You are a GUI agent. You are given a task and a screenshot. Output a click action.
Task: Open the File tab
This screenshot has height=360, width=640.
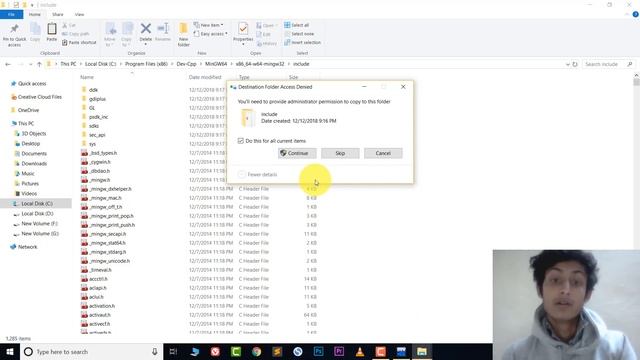[11, 14]
